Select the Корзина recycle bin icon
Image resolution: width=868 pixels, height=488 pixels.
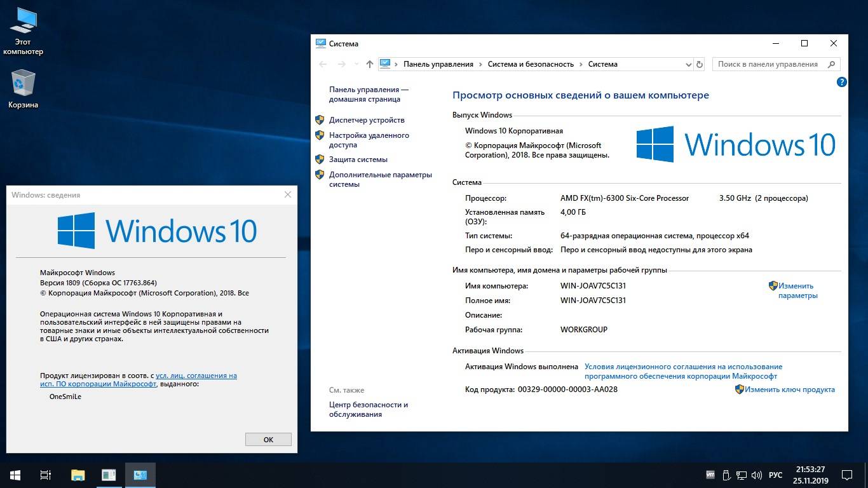tap(24, 89)
